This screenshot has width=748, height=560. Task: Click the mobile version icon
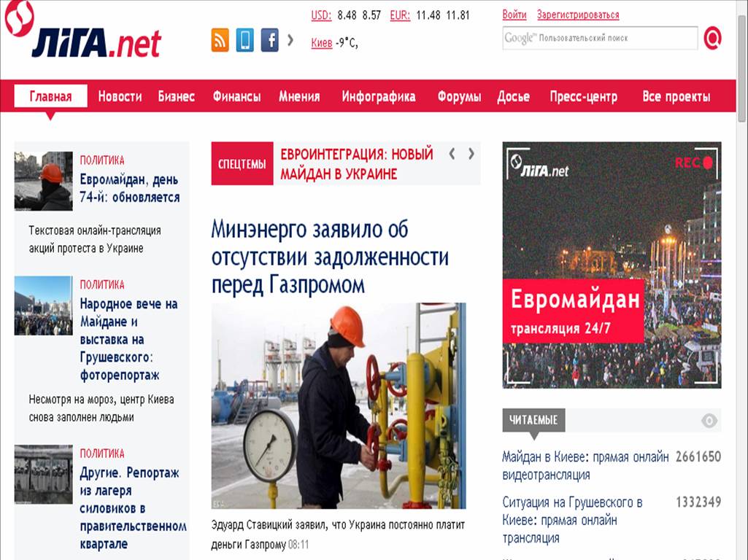[x=244, y=40]
